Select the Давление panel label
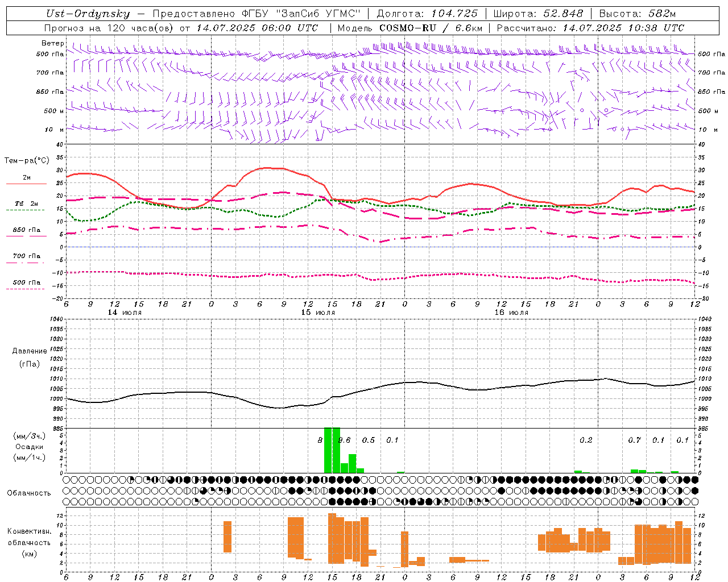Viewport: 728px width, 582px height. pyautogui.click(x=29, y=351)
